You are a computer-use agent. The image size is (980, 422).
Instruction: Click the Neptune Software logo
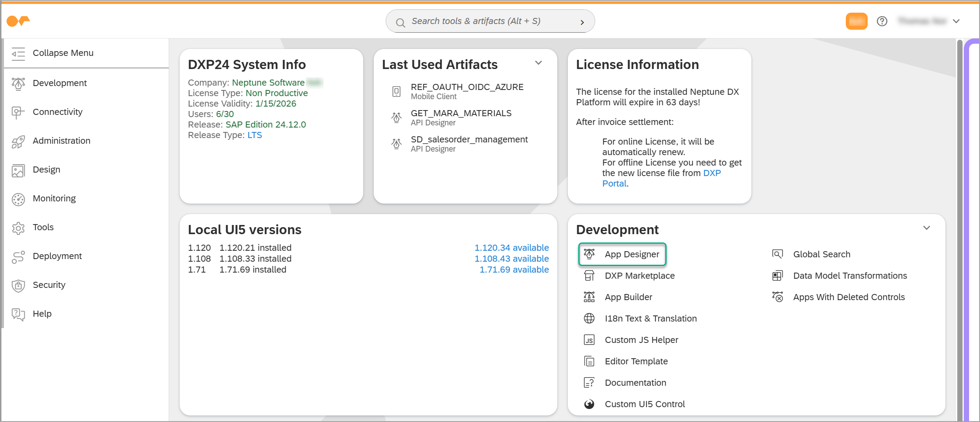(x=19, y=21)
